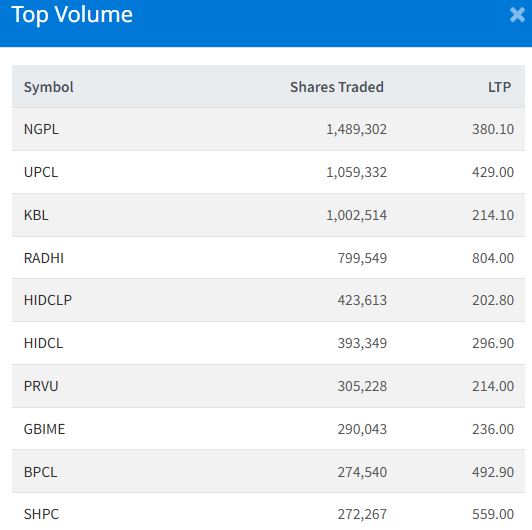Choose the HIDCL symbol

click(x=43, y=343)
